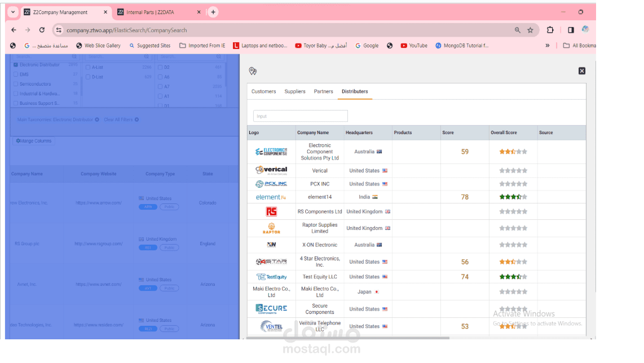
Task: Open browser zoom magnifier icon
Action: [x=518, y=30]
